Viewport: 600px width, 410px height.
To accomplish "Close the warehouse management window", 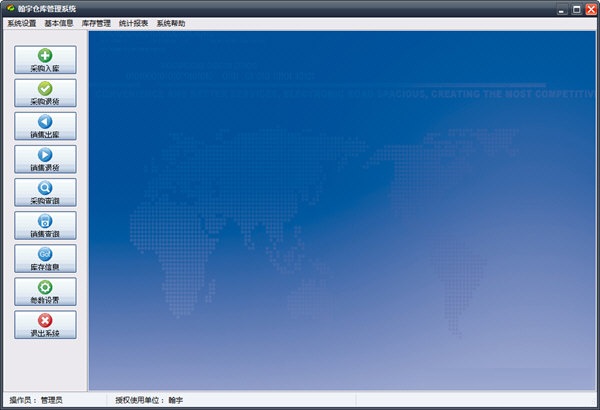I will click(x=589, y=8).
